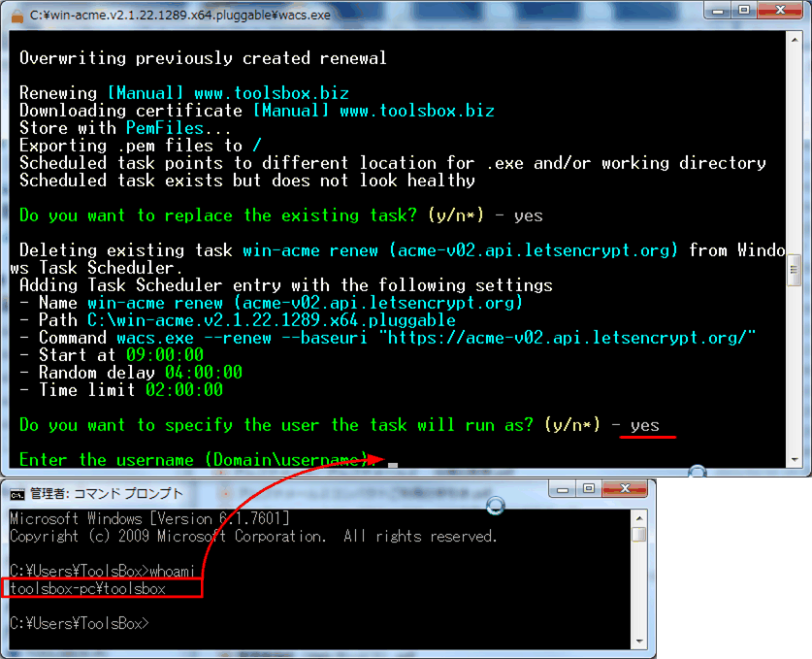This screenshot has width=812, height=659.
Task: Click 'Adding Task Scheduler entry' line
Action: (286, 285)
